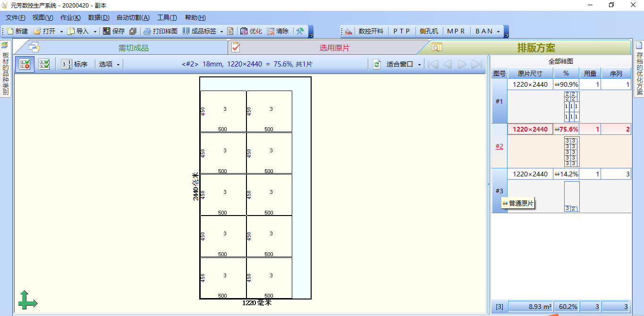Save project with 保存 button
The height and width of the screenshot is (316, 644).
[114, 31]
